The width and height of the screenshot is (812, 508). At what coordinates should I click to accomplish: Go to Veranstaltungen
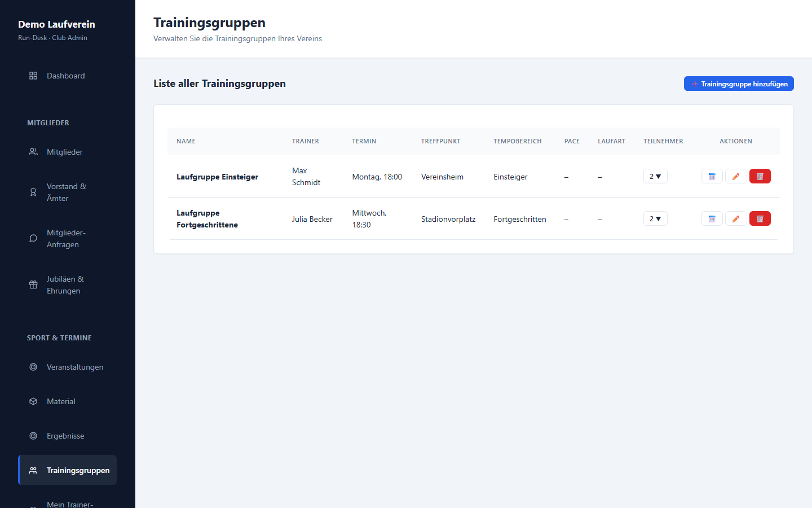(x=68, y=367)
